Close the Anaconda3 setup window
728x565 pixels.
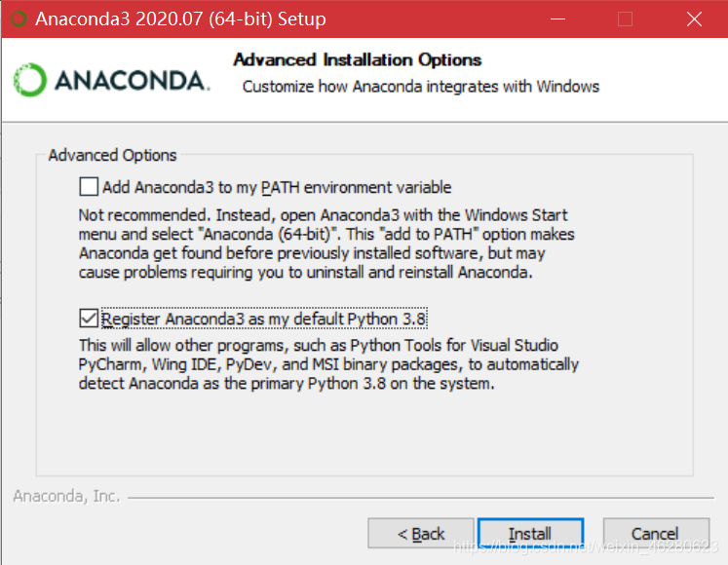pos(694,19)
